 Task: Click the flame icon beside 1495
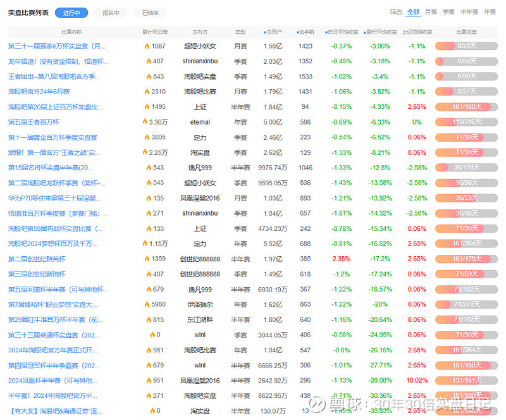pyautogui.click(x=147, y=107)
